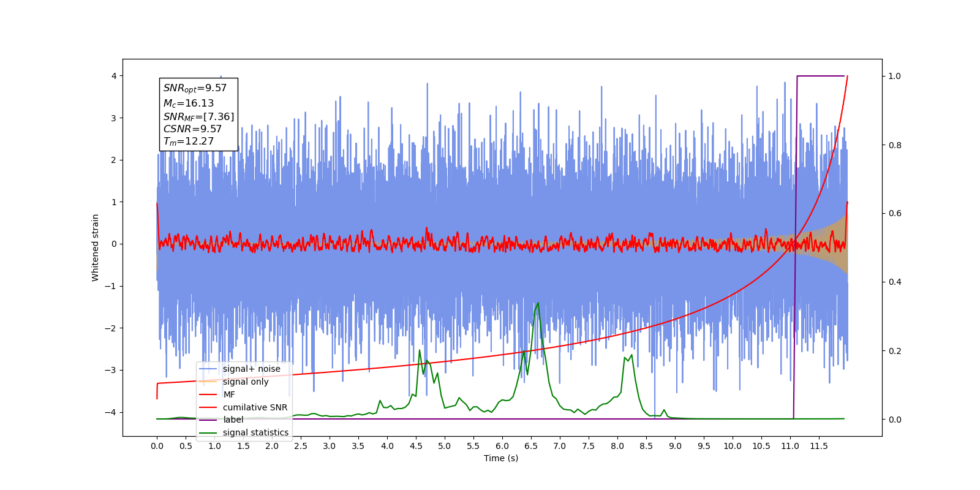Click the 11.5 tick on the time axis
980x490 pixels.
click(819, 446)
